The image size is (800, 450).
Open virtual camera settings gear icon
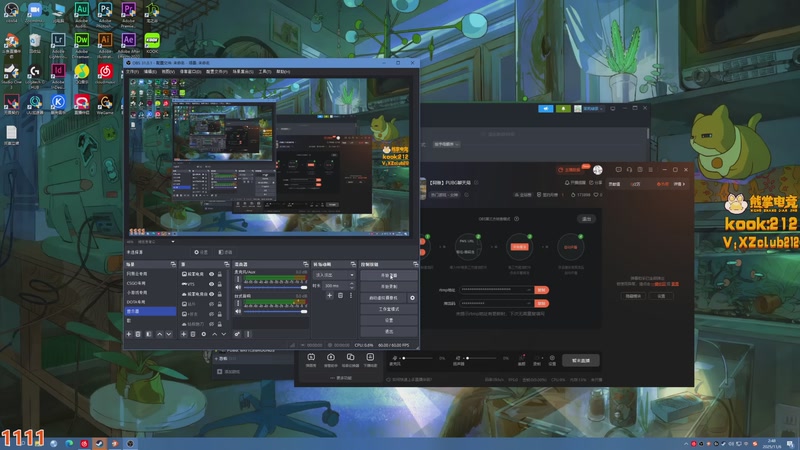(412, 298)
